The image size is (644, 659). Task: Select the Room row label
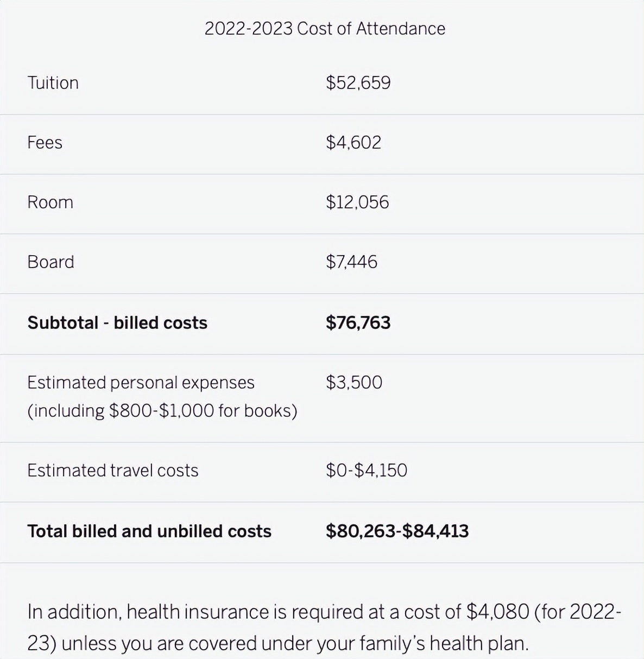(50, 202)
